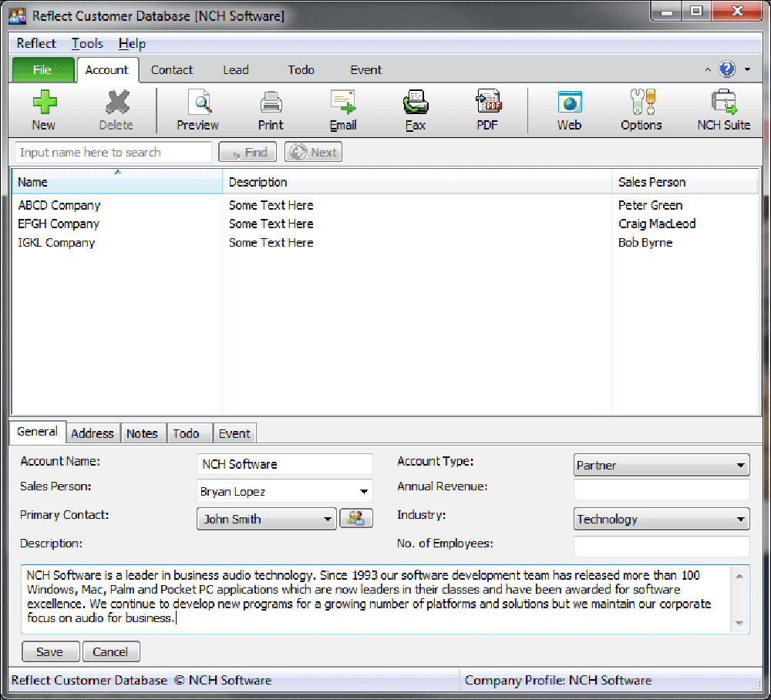Select the General details tab
Viewport: 771px width, 700px height.
(x=37, y=432)
